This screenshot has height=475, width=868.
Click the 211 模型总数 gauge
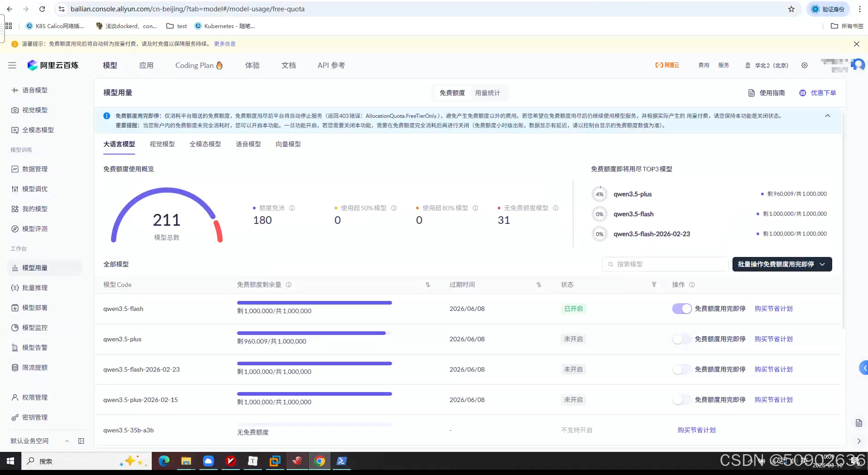click(167, 216)
